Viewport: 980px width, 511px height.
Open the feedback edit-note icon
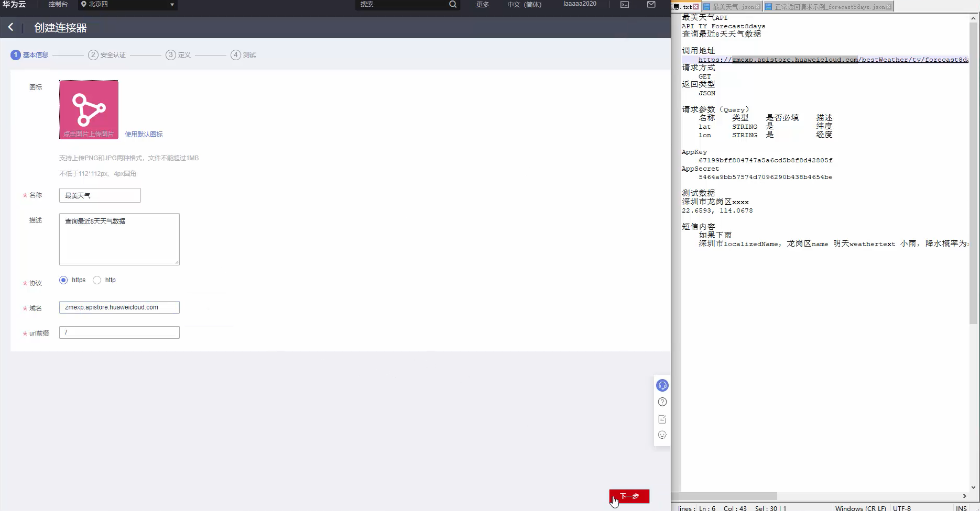[x=662, y=419]
